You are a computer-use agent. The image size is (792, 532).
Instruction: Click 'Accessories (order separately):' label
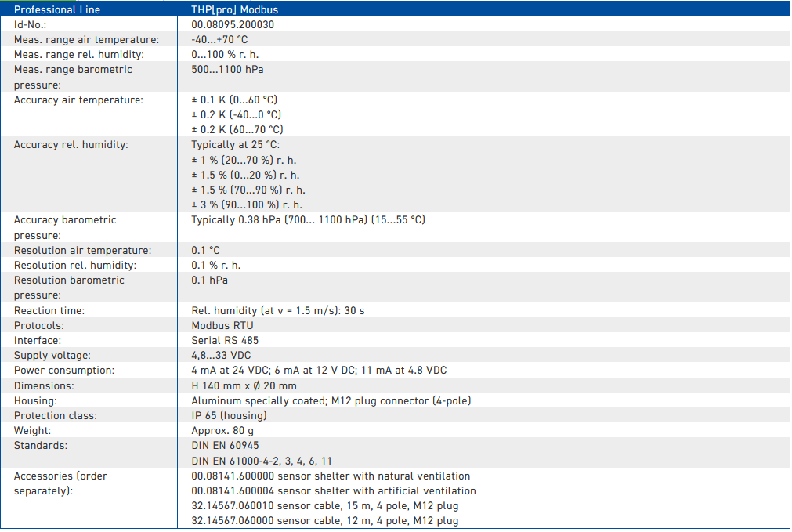point(60,483)
